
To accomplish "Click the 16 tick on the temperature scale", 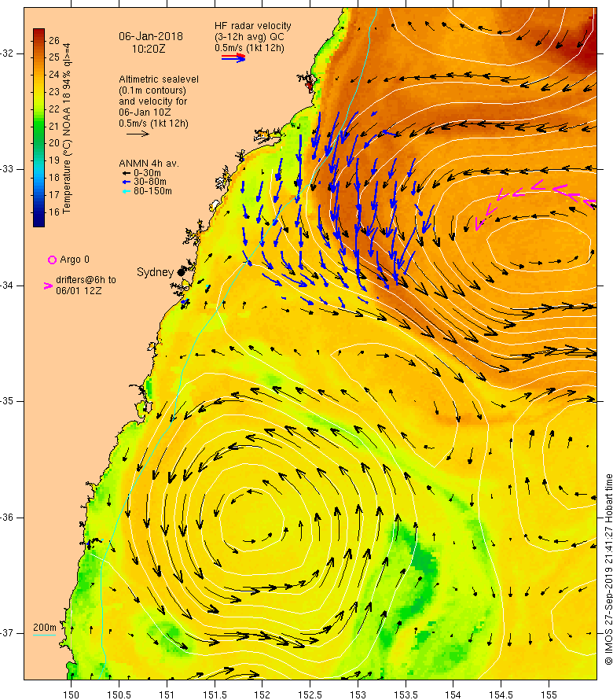I will pos(54,212).
